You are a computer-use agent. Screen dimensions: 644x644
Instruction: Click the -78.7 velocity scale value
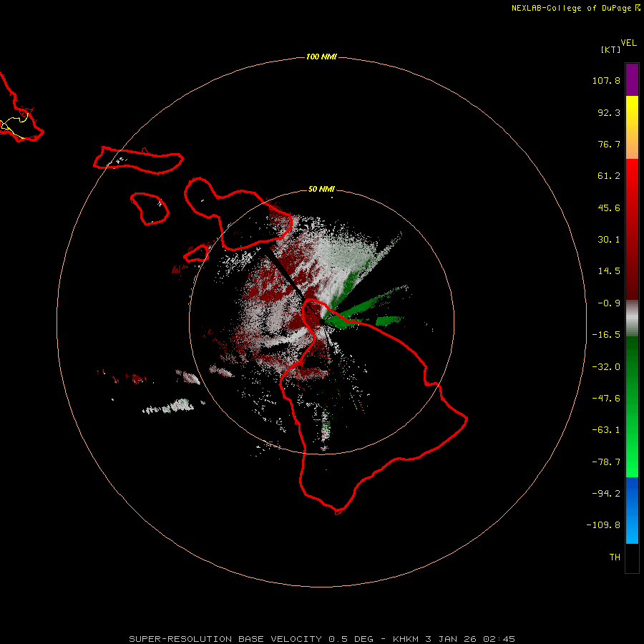(606, 462)
